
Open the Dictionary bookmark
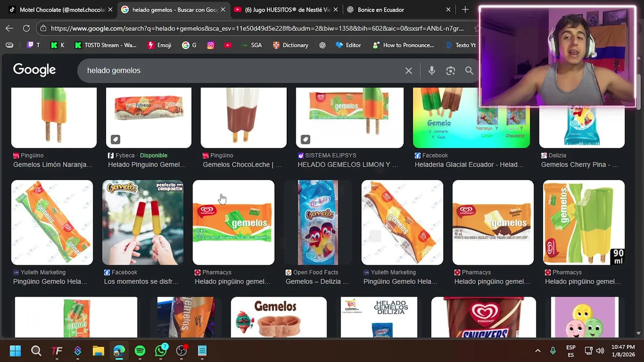coord(290,45)
